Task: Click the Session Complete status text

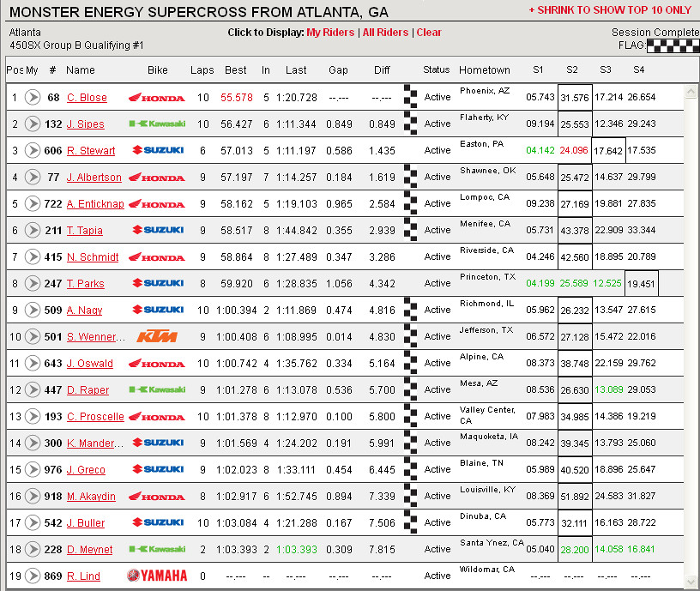Action: coord(655,32)
